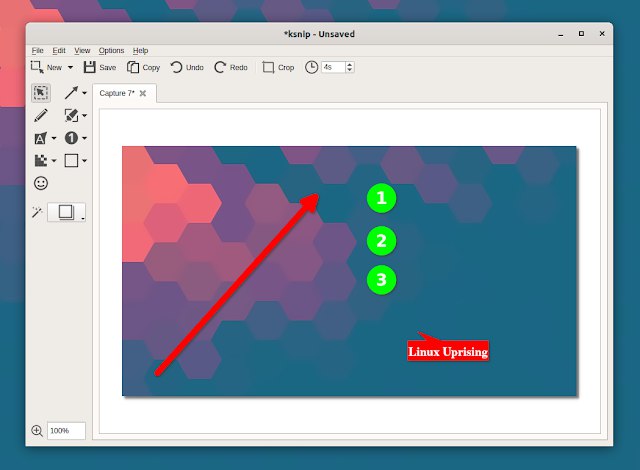Expand the Rectangle tool variants dropdown

[84, 161]
